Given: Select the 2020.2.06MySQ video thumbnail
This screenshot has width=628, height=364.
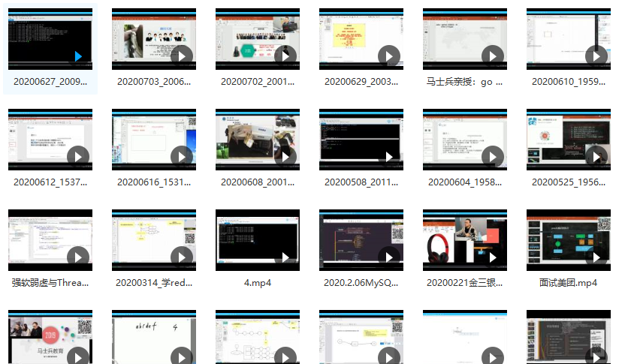Looking at the screenshot, I should click(361, 239).
